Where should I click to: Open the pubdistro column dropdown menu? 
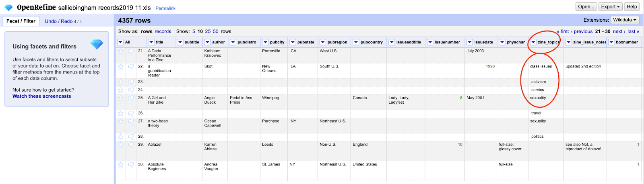click(x=233, y=42)
